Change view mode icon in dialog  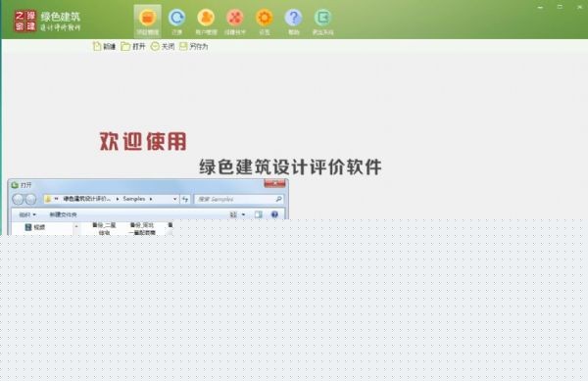pyautogui.click(x=233, y=214)
